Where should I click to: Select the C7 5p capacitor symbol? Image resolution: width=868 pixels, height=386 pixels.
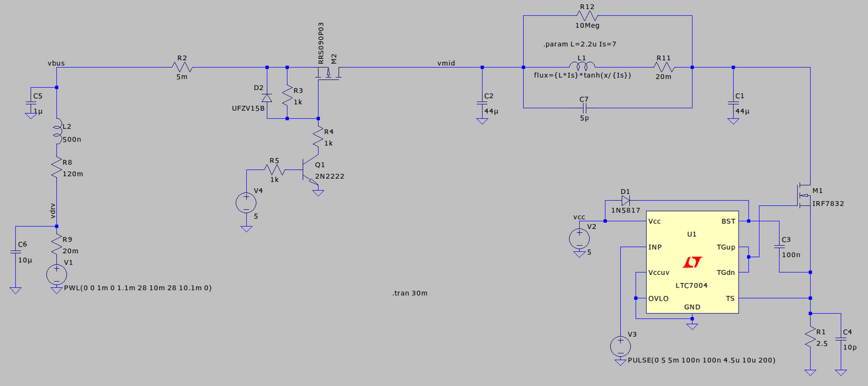pyautogui.click(x=583, y=108)
